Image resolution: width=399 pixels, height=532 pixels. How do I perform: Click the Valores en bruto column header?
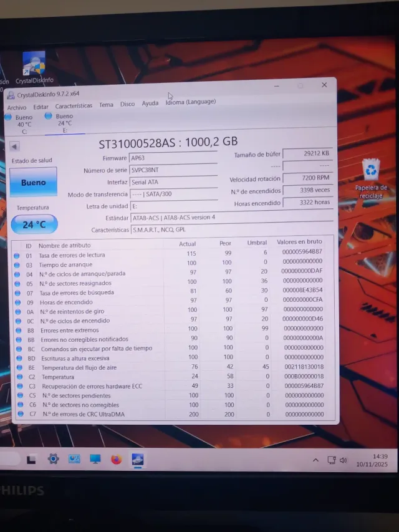pyautogui.click(x=299, y=241)
